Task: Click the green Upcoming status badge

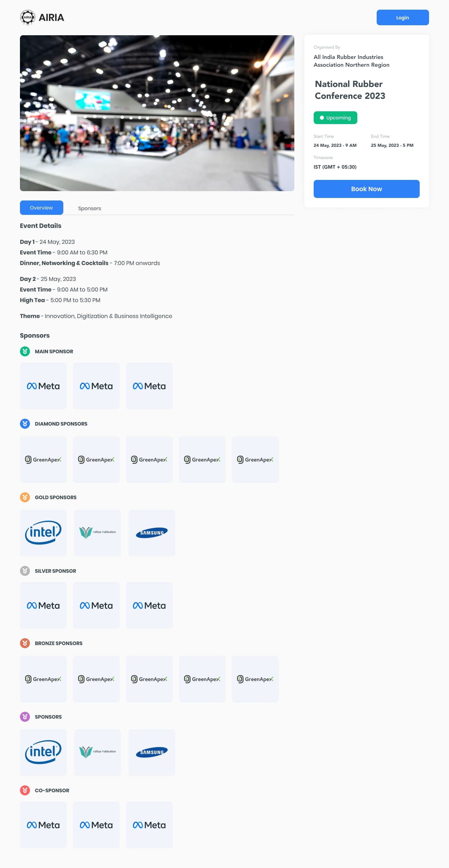Action: (336, 118)
